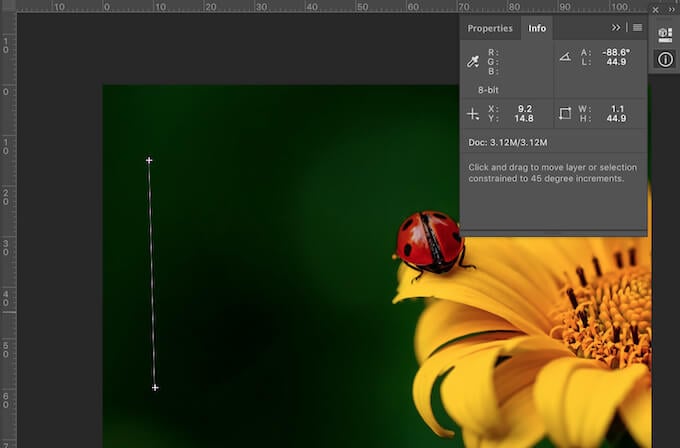The image size is (680, 448).
Task: Expand the dock using top-right double arrows
Action: 670,8
